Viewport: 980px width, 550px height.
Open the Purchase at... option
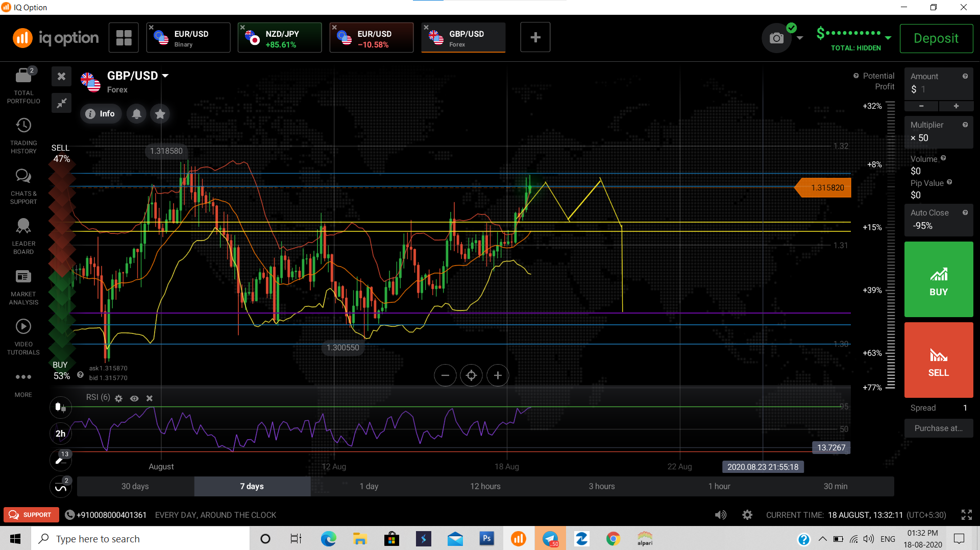[x=939, y=428]
